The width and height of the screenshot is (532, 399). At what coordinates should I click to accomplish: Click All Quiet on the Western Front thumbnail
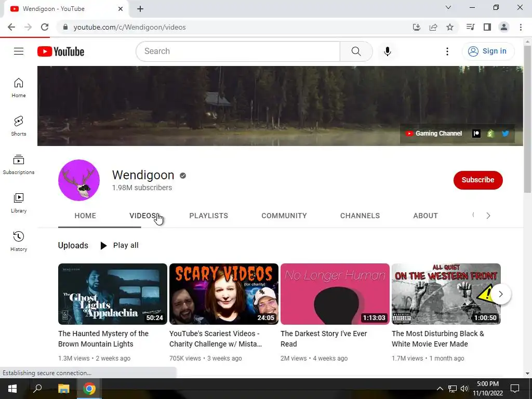(446, 294)
